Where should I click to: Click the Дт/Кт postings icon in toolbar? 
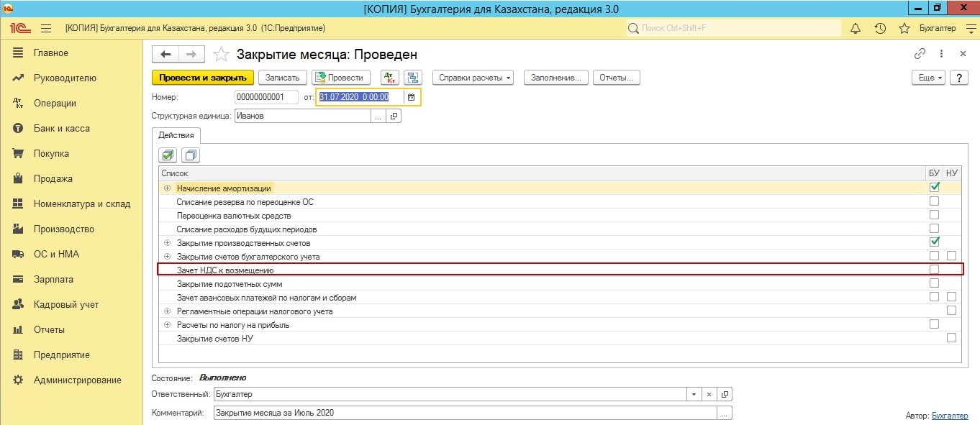pyautogui.click(x=389, y=78)
